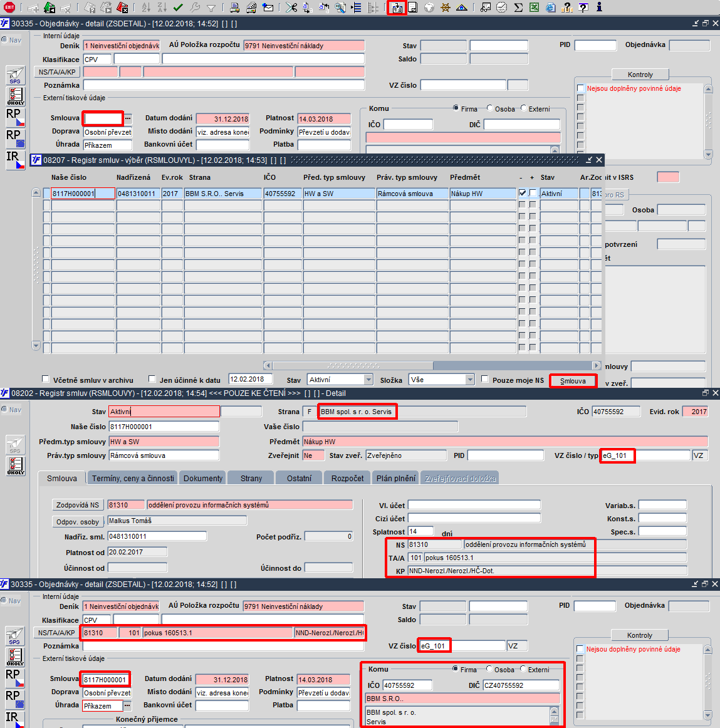Open Složka 'Vše' dropdown
Screen dimensions: 720x728
pos(470,379)
